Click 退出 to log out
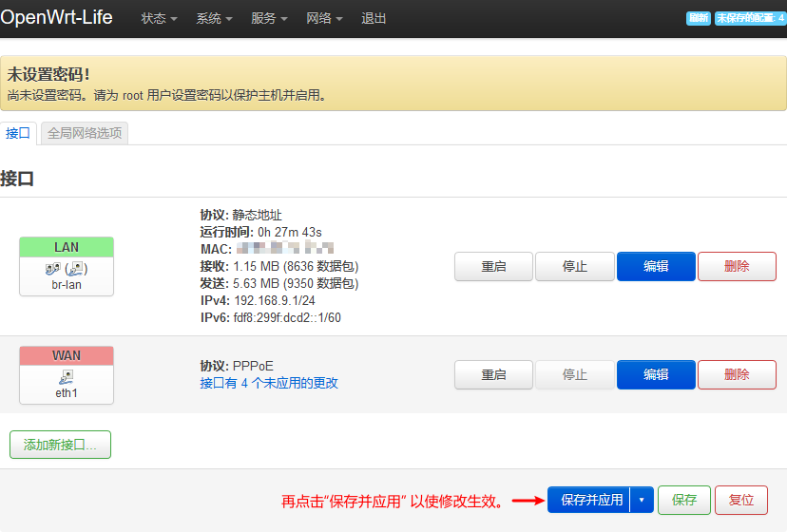The width and height of the screenshot is (787, 532). 374,19
